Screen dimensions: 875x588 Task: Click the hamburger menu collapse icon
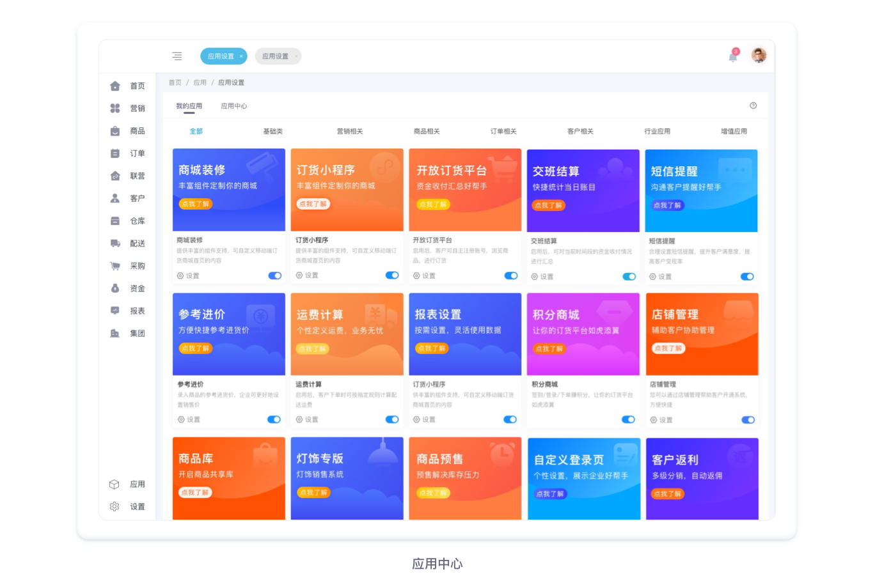tap(177, 56)
